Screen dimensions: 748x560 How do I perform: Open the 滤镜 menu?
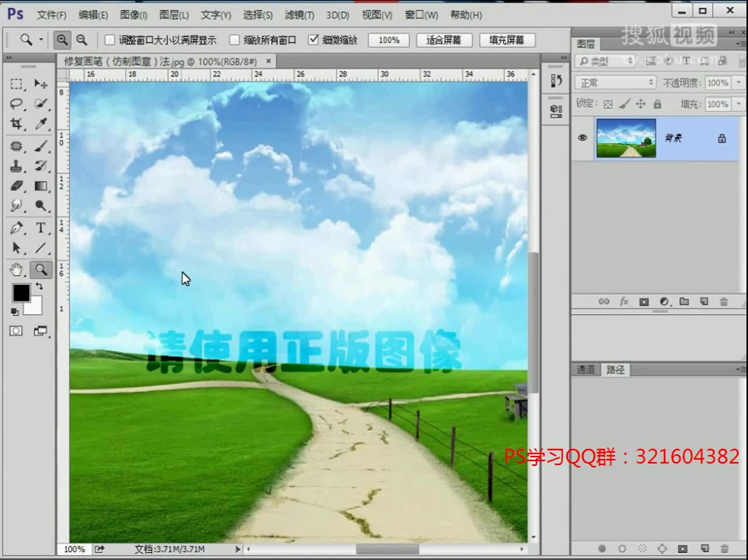tap(299, 15)
